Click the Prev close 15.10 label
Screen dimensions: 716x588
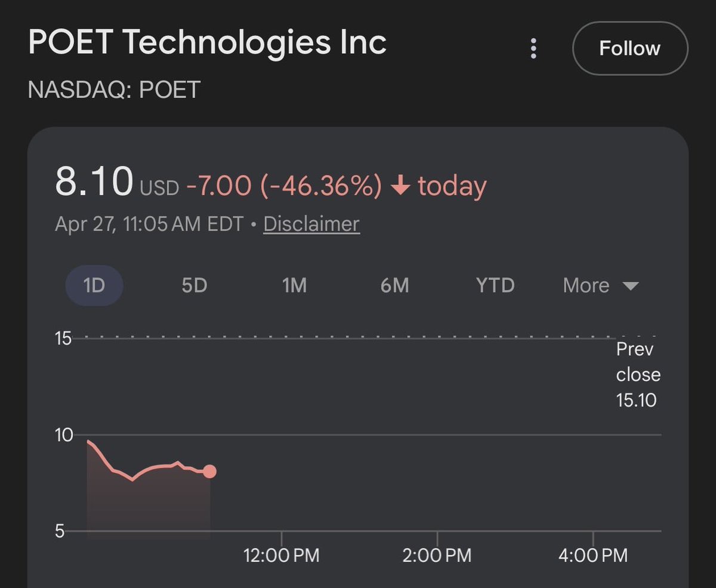coord(638,374)
